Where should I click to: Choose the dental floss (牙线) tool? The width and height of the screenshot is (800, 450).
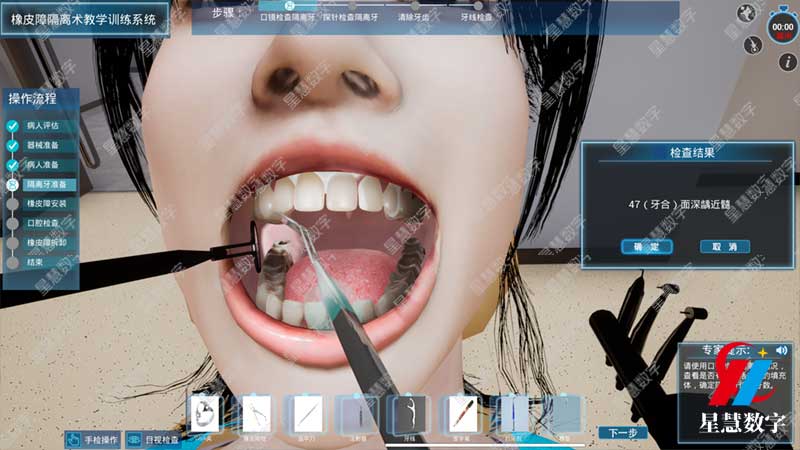[x=409, y=414]
